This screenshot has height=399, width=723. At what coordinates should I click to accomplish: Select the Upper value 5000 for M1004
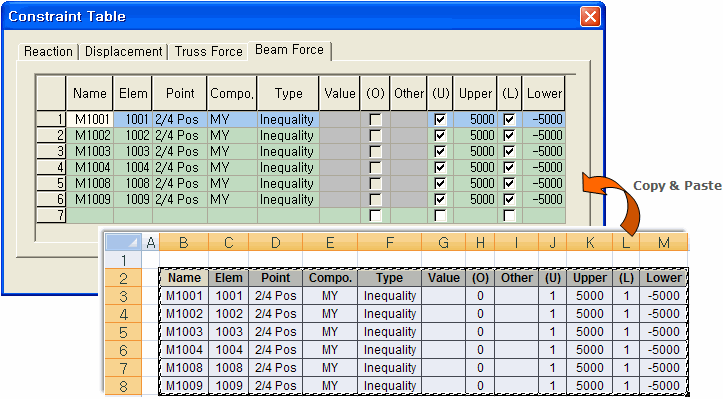(x=475, y=167)
